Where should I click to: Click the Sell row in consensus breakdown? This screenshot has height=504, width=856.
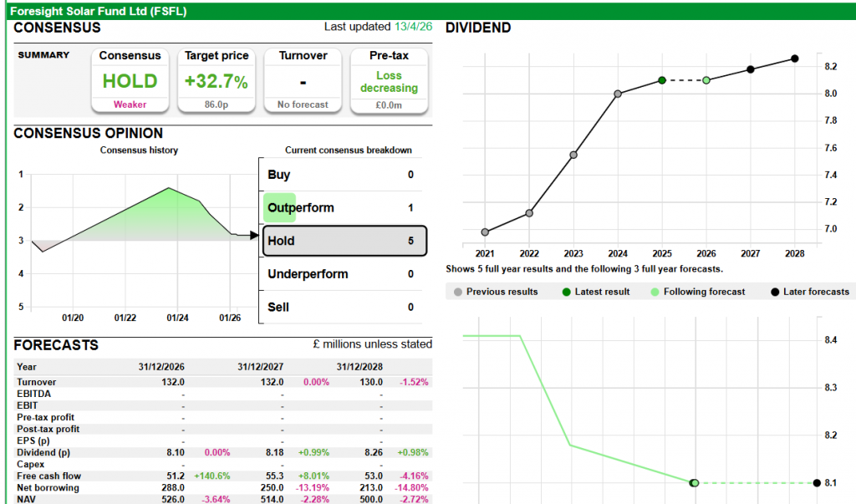pos(343,307)
